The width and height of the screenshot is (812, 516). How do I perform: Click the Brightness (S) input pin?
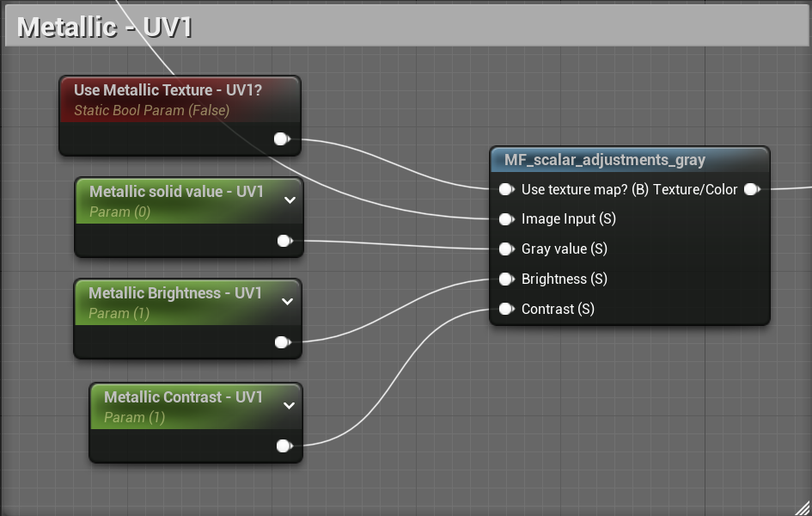coord(506,279)
